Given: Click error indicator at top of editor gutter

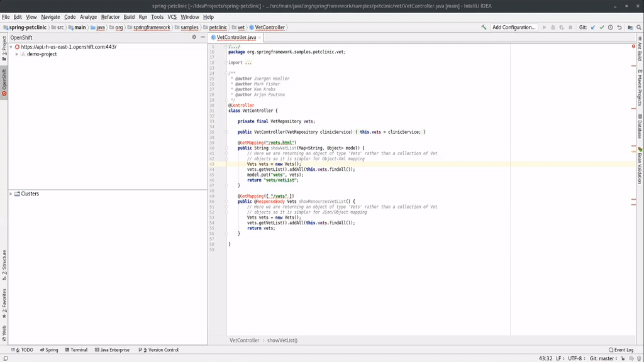Looking at the screenshot, I should pos(633,47).
